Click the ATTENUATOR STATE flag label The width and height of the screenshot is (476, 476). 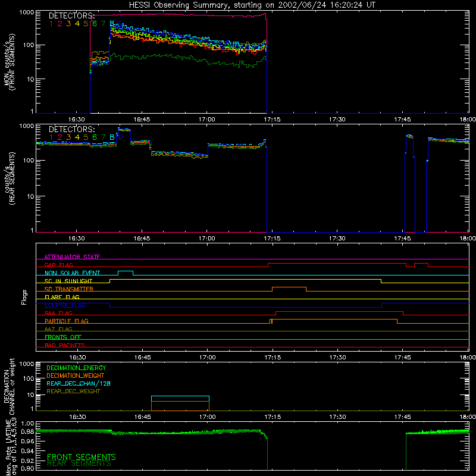[x=72, y=257]
